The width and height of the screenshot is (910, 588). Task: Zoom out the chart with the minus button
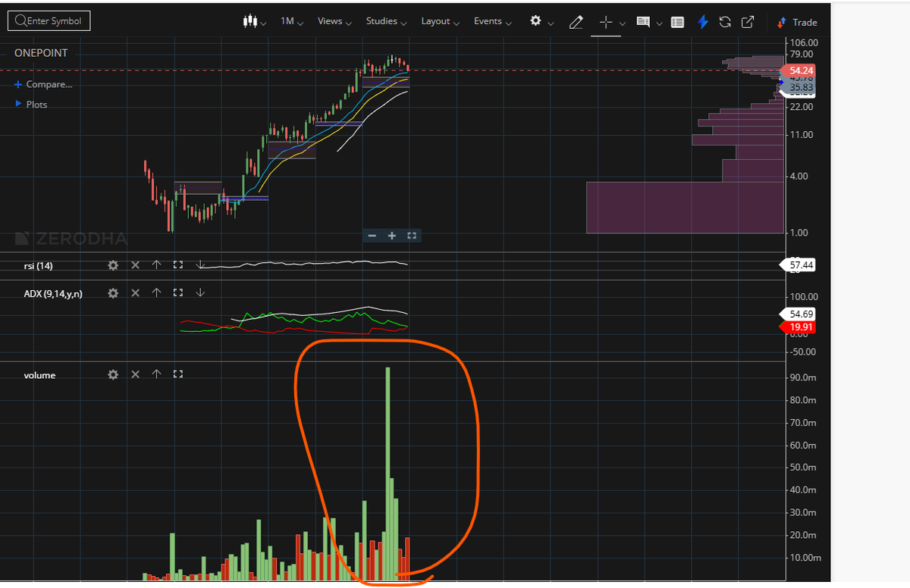(x=372, y=236)
